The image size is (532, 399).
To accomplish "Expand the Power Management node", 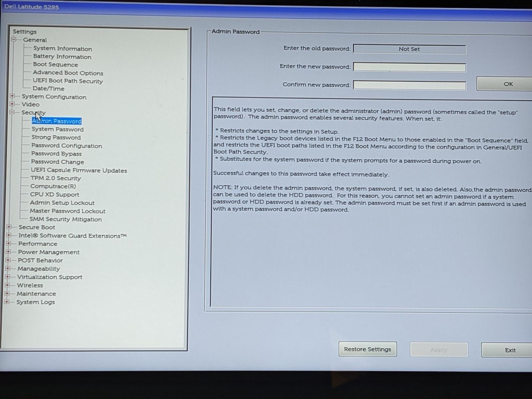I will [8, 252].
